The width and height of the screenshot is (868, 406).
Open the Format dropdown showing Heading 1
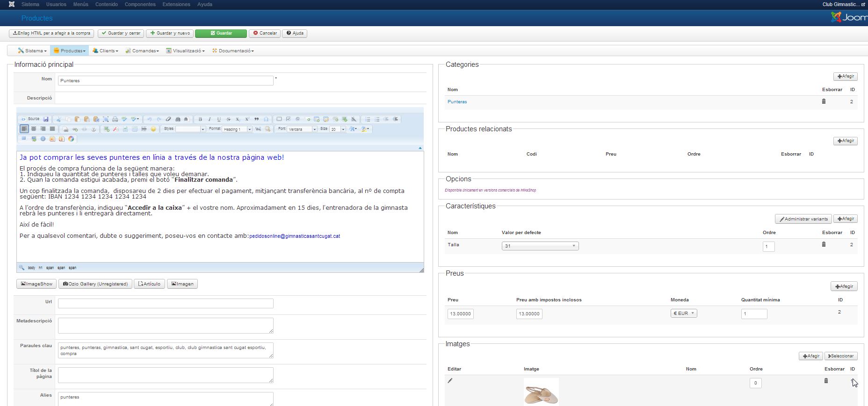point(237,129)
